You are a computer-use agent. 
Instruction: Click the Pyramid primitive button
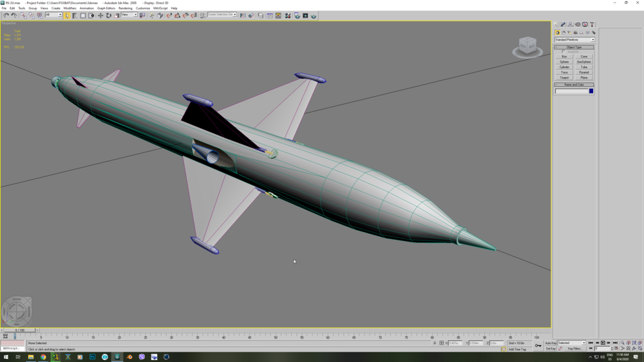coord(583,72)
